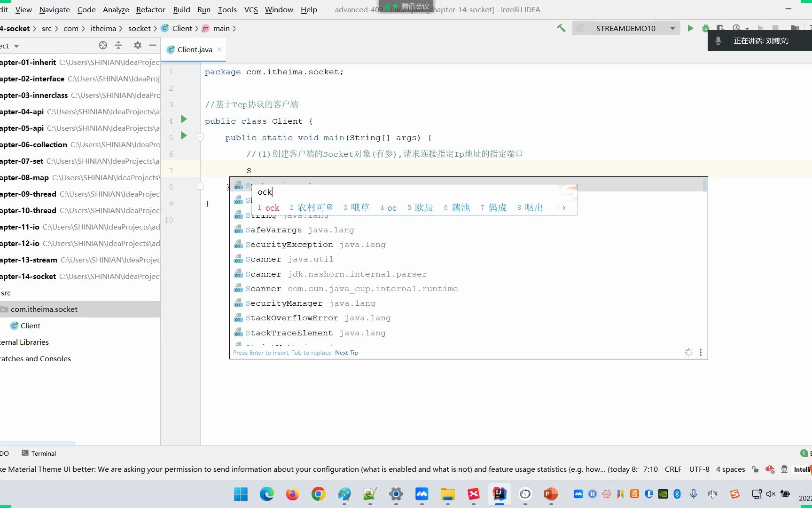812x508 pixels.
Task: Open the Analyze menu
Action: pyautogui.click(x=116, y=9)
